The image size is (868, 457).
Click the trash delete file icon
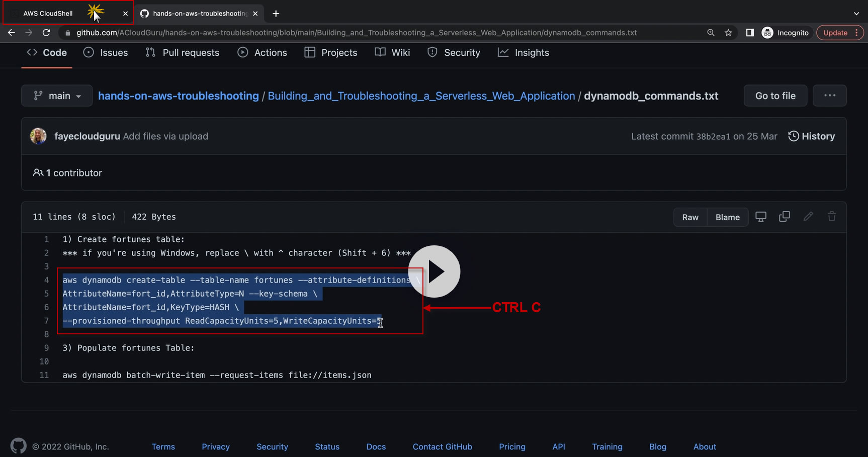(x=832, y=217)
